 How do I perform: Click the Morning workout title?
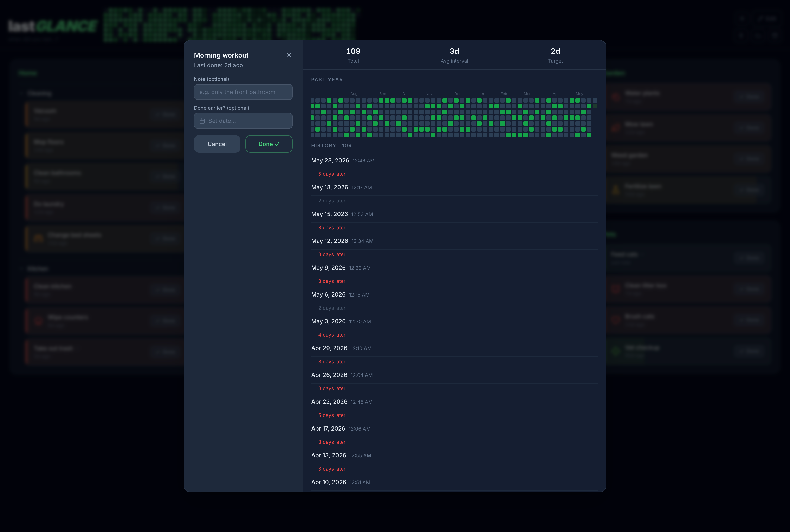coord(221,55)
